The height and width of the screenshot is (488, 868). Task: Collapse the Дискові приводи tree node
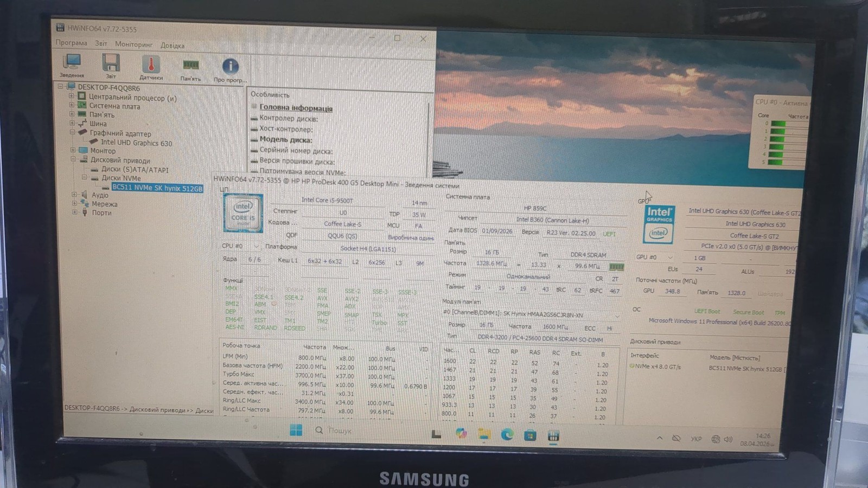73,159
